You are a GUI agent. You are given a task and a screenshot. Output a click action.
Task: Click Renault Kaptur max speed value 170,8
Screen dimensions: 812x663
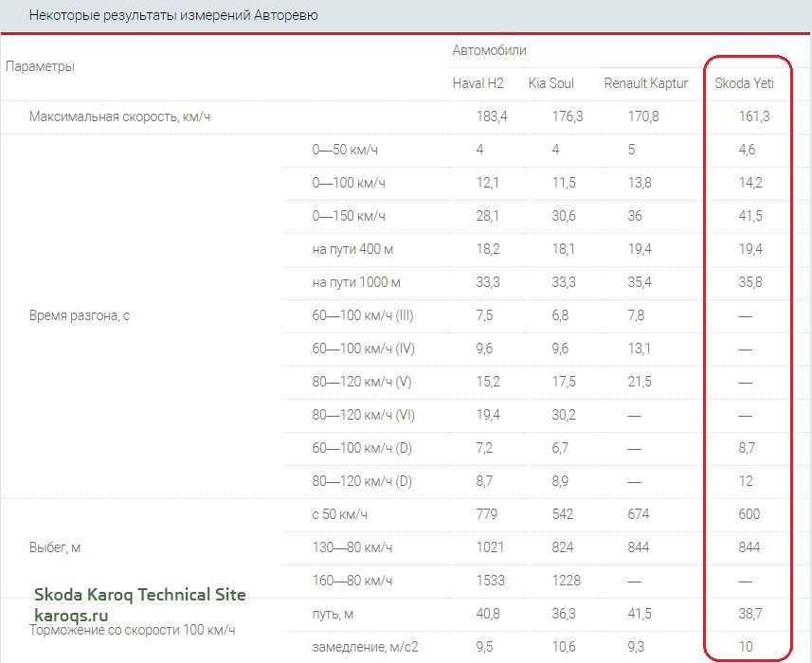coord(643,116)
